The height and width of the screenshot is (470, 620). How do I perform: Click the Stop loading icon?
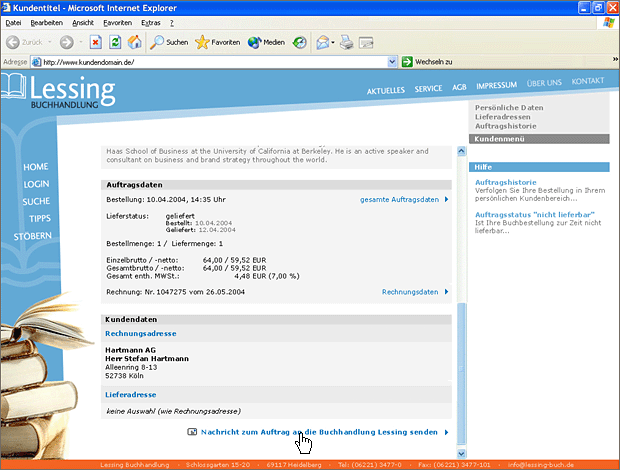[x=96, y=42]
